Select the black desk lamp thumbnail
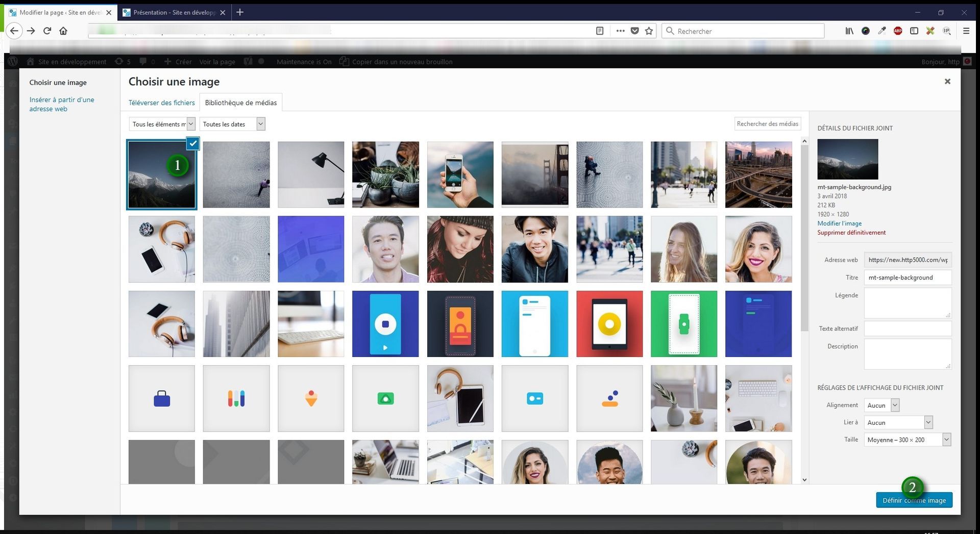Image resolution: width=980 pixels, height=534 pixels. point(311,174)
